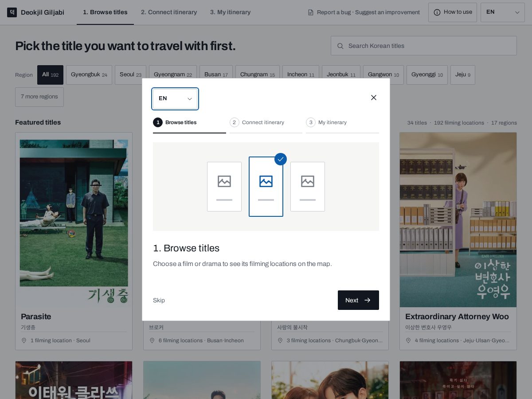Filter by Gyeongbuk region
Image resolution: width=532 pixels, height=399 pixels.
(x=89, y=75)
